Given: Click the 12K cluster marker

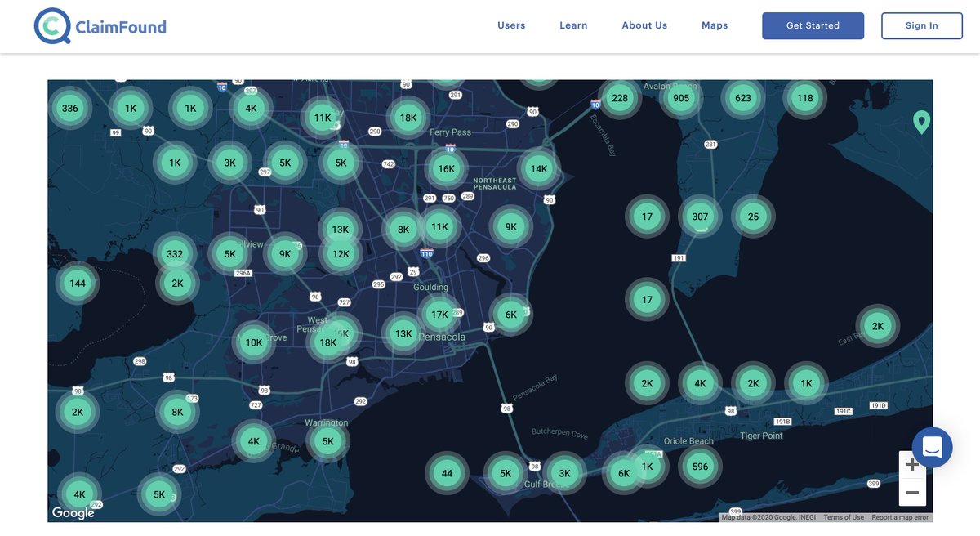Looking at the screenshot, I should [x=341, y=254].
